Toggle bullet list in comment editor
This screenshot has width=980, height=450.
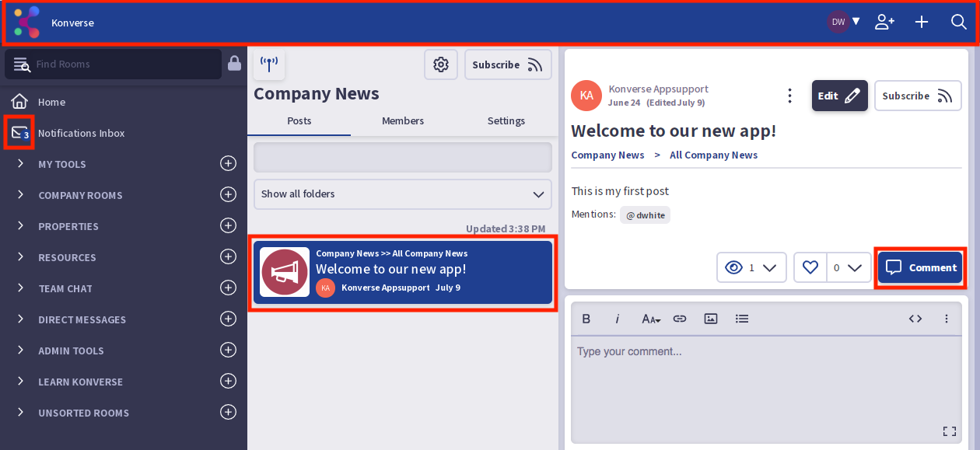[x=742, y=319]
